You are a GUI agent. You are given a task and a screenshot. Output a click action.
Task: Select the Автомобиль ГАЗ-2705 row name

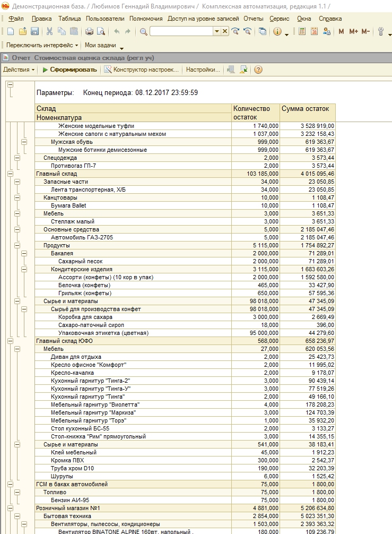pyautogui.click(x=82, y=237)
